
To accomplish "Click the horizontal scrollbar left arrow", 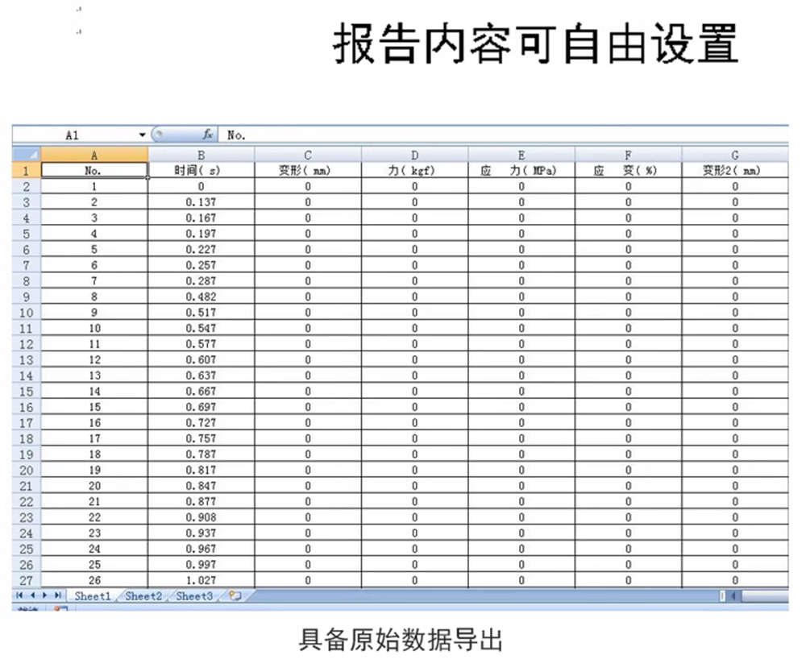I will tap(733, 596).
